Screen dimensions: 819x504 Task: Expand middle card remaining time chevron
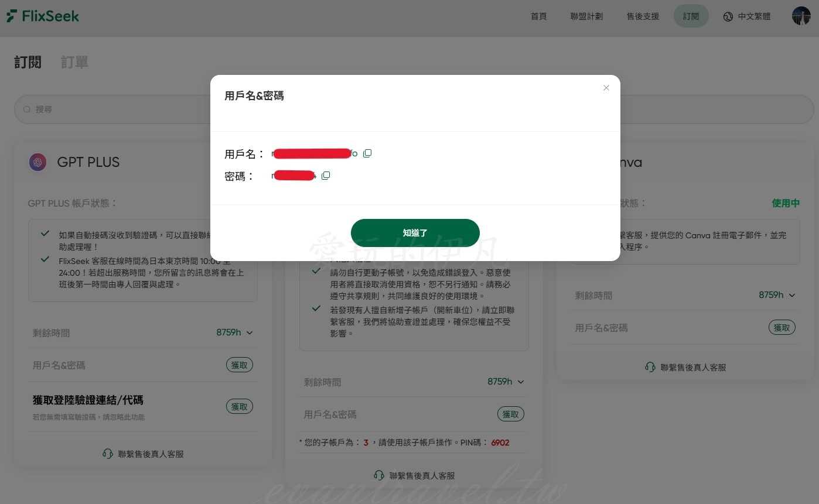521,382
